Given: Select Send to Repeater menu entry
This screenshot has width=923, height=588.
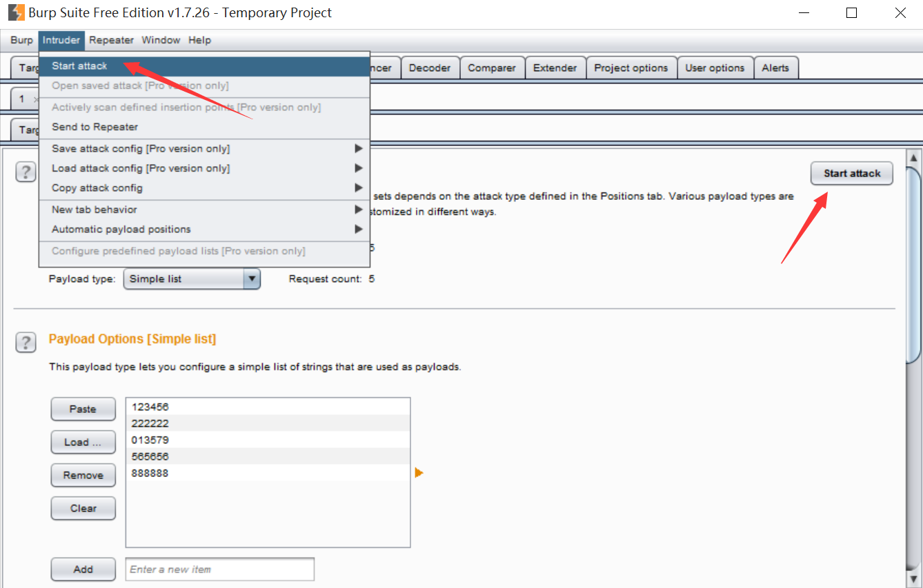Looking at the screenshot, I should point(204,127).
